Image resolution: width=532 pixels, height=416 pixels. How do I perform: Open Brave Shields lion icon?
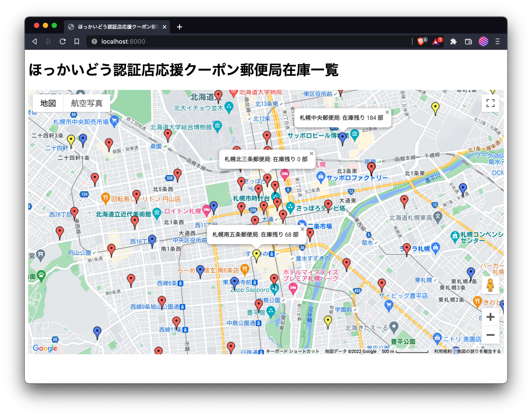point(421,41)
